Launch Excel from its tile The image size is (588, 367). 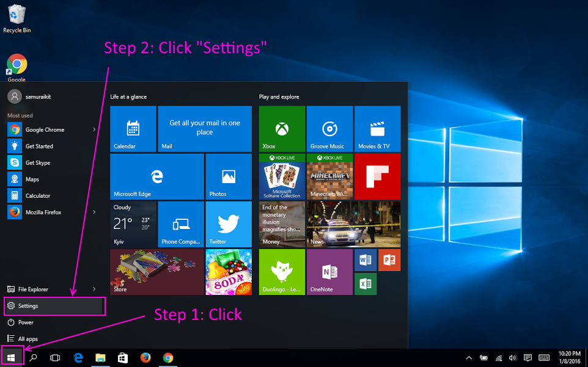pos(365,283)
